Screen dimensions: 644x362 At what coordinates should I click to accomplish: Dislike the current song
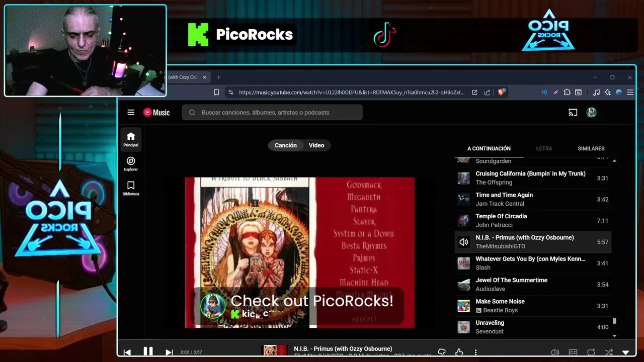point(442,352)
